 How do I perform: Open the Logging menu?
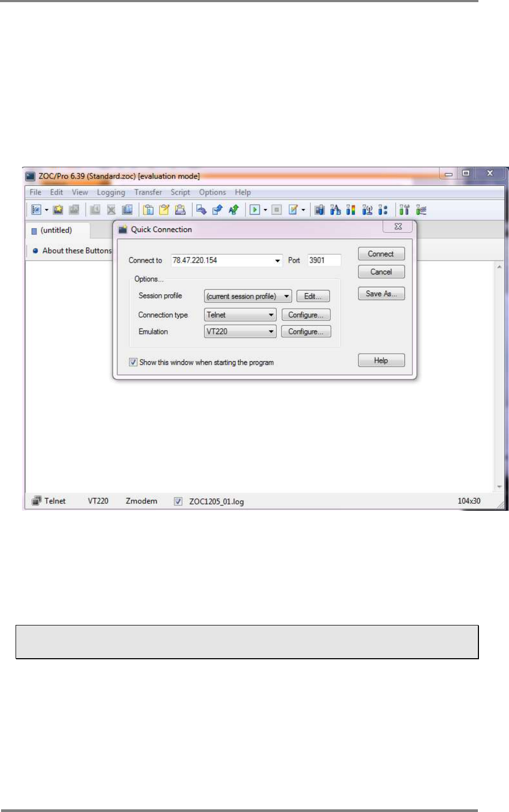(x=111, y=192)
